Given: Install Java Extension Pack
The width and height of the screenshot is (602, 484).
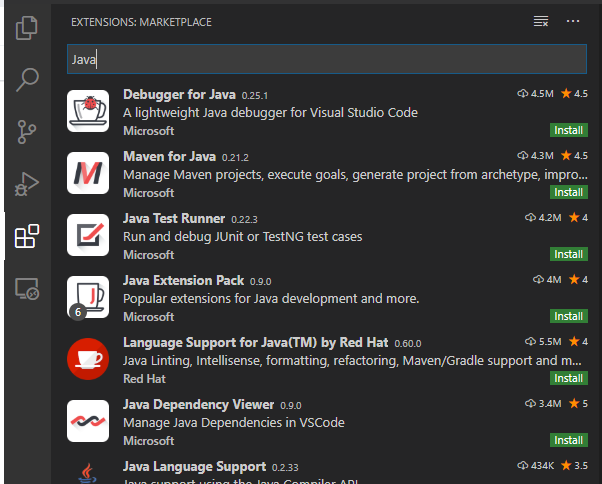Looking at the screenshot, I should (569, 316).
